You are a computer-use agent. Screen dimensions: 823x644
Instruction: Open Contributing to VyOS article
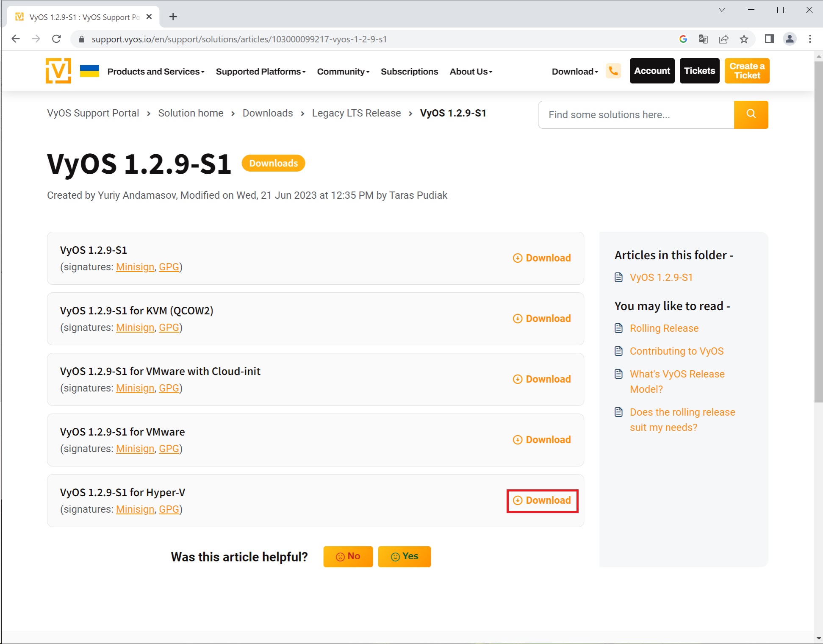coord(676,351)
